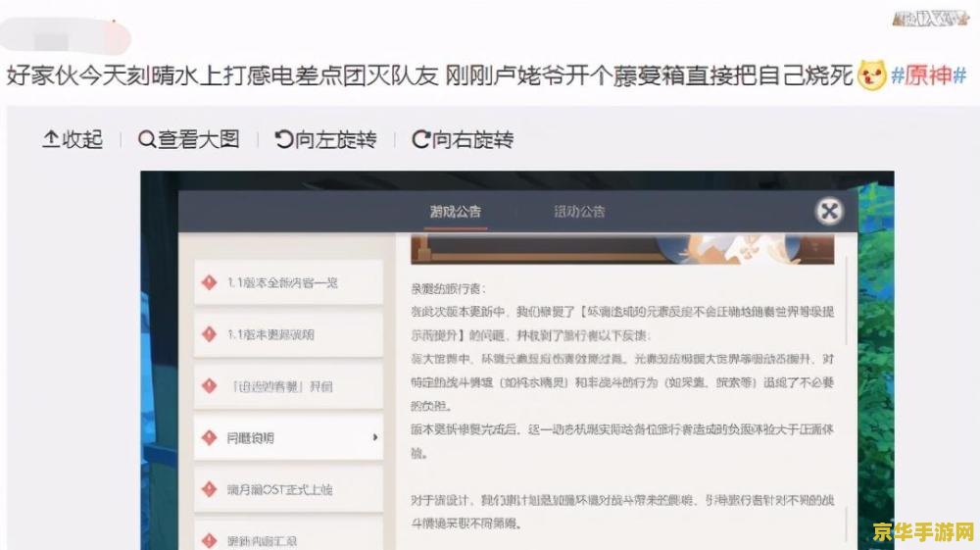This screenshot has width=980, height=550.
Task: Click the post text starting 好家伙今天刻晴
Action: (429, 75)
